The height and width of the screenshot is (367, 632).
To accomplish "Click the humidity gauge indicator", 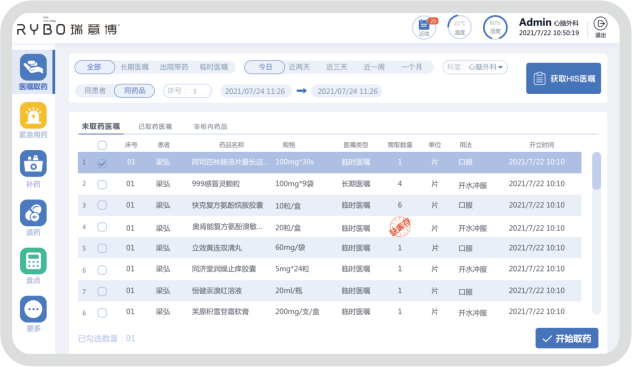I will (495, 27).
